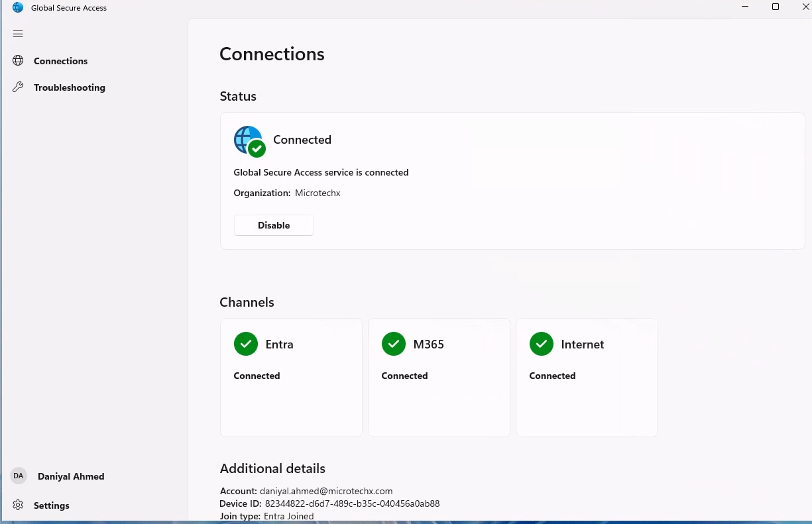Click Connected under the Entra channel
Screen dimensions: 812x524
pos(257,376)
